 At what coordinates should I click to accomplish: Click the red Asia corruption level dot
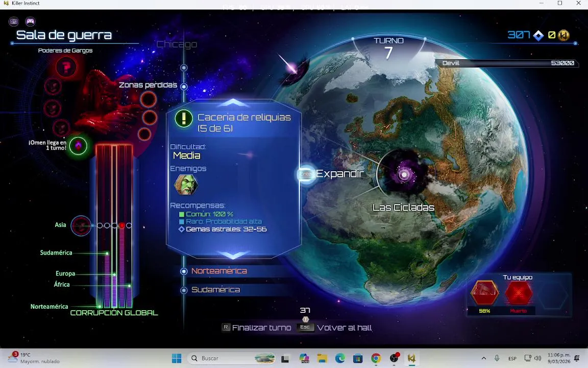click(x=121, y=225)
